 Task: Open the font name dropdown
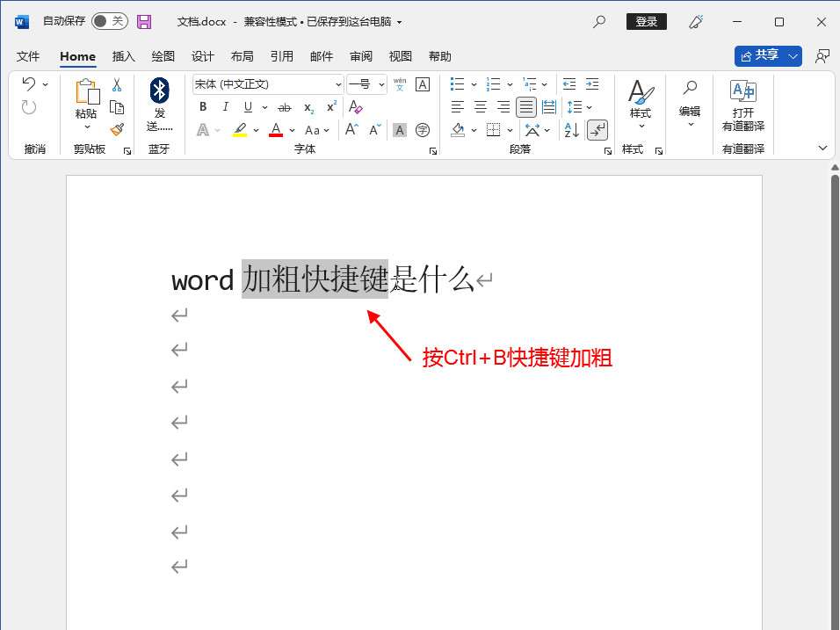click(338, 84)
